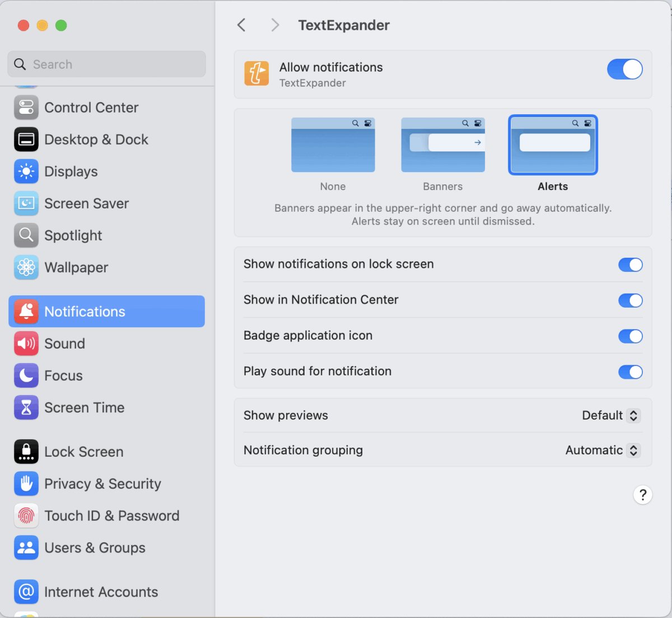Viewport: 672px width, 618px height.
Task: Select the Screen Saver icon
Action: (26, 203)
